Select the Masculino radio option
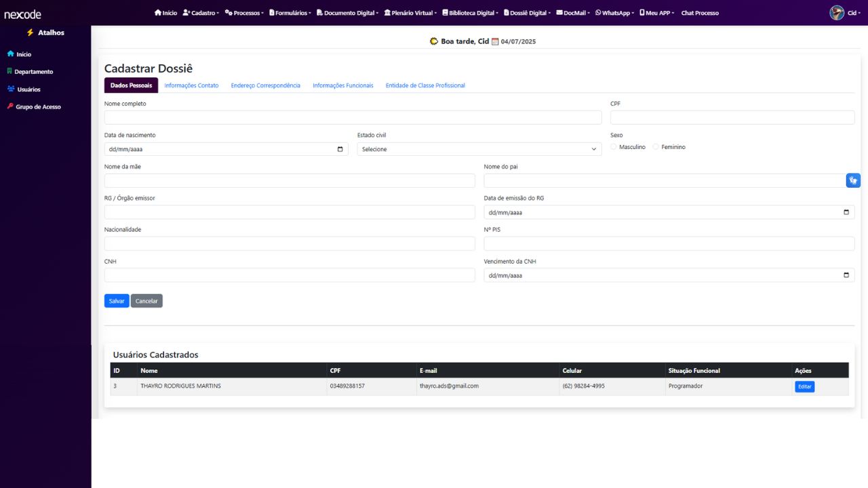The image size is (868, 488). tap(614, 147)
